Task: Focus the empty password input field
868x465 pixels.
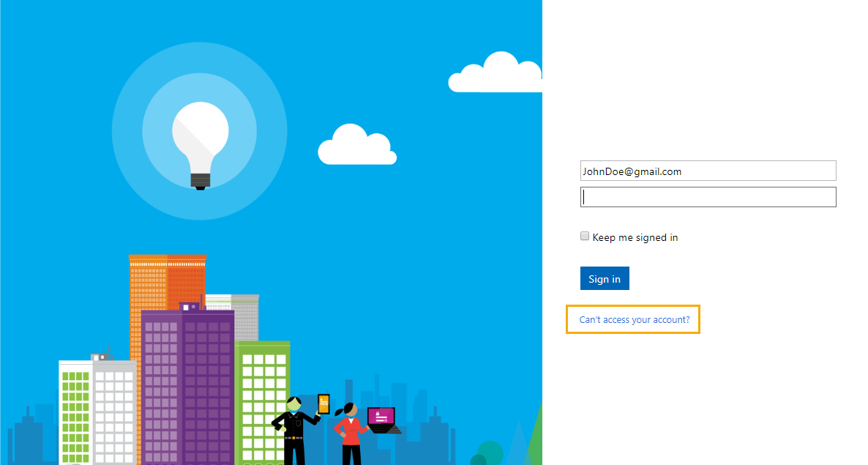Action: pyautogui.click(x=708, y=197)
